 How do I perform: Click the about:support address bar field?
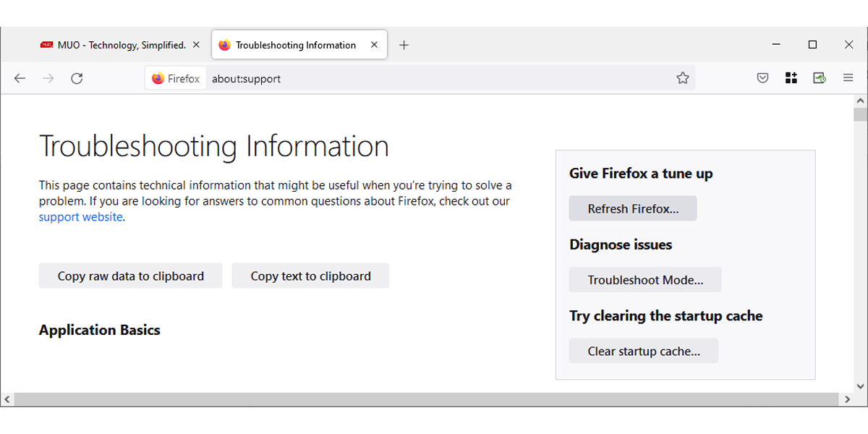(434, 79)
